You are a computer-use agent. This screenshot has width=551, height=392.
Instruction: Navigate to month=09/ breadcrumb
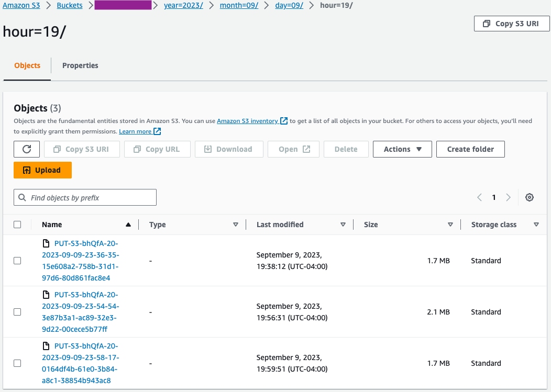click(x=239, y=6)
